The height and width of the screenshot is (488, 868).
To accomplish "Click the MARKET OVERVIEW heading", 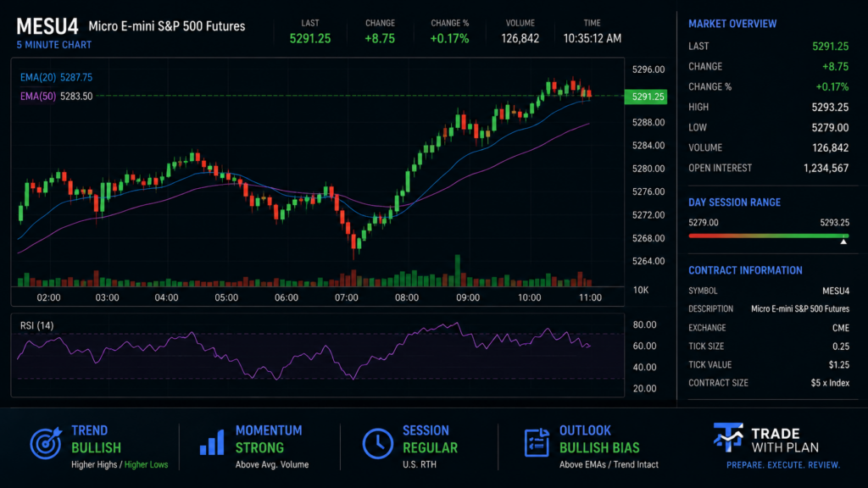I will (x=732, y=24).
